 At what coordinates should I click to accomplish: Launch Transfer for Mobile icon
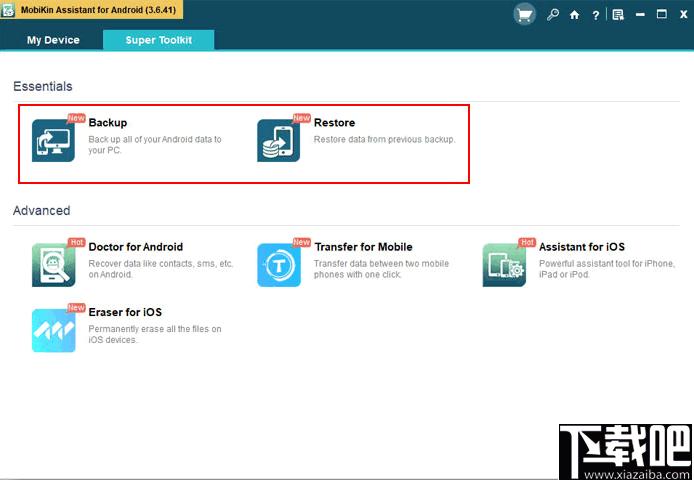point(279,265)
